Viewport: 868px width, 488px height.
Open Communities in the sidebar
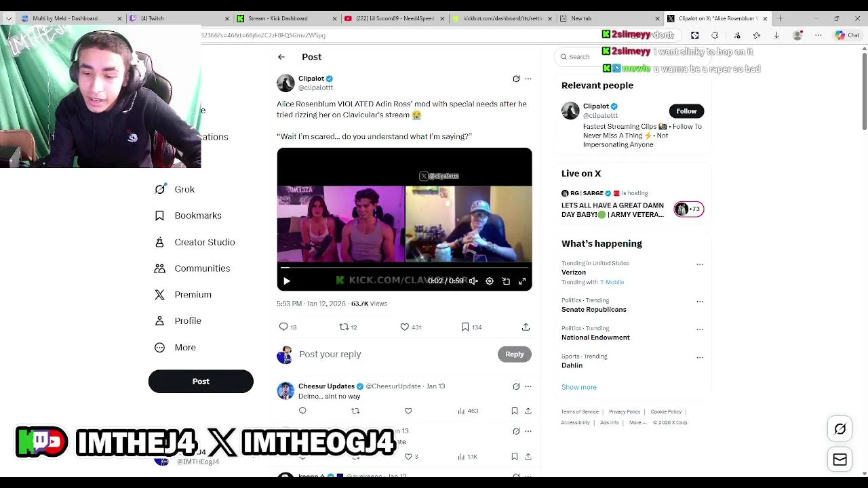193,268
